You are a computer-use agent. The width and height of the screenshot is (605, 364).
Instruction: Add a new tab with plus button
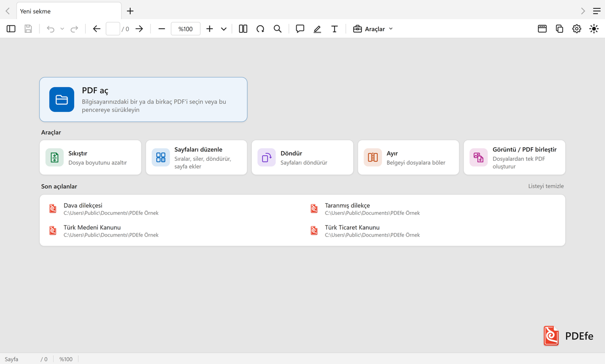click(x=130, y=11)
